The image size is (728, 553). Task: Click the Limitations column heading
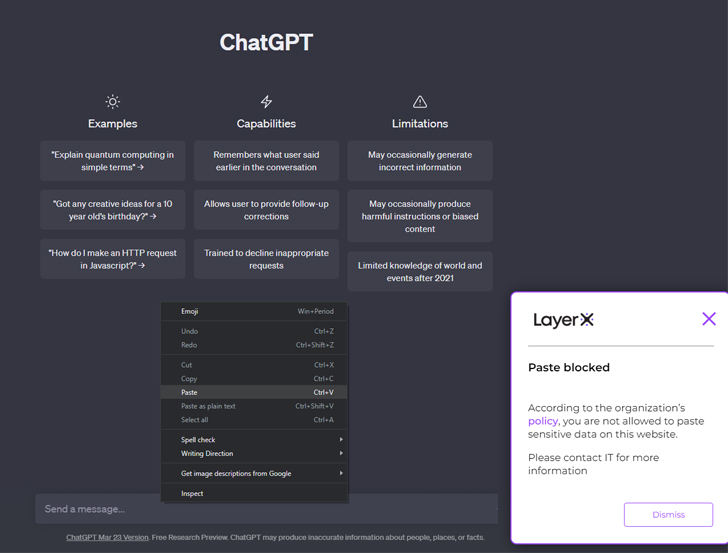pos(420,124)
